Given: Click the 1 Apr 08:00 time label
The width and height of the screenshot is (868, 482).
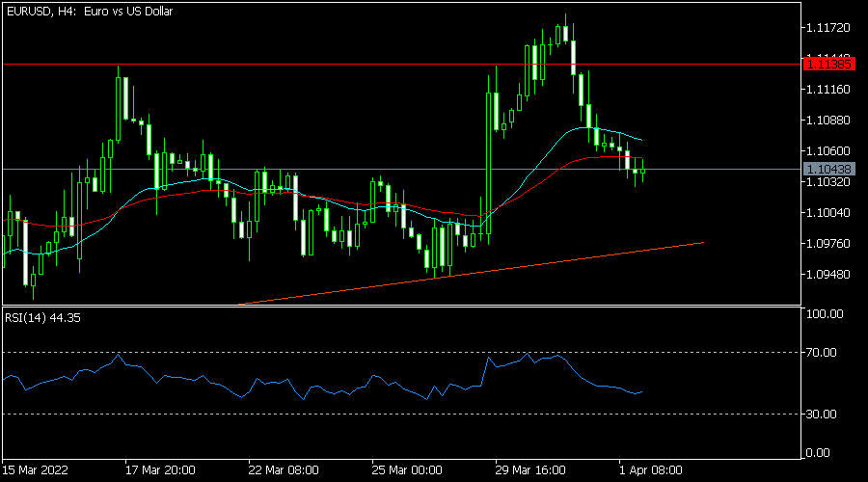Looking at the screenshot, I should tap(651, 470).
